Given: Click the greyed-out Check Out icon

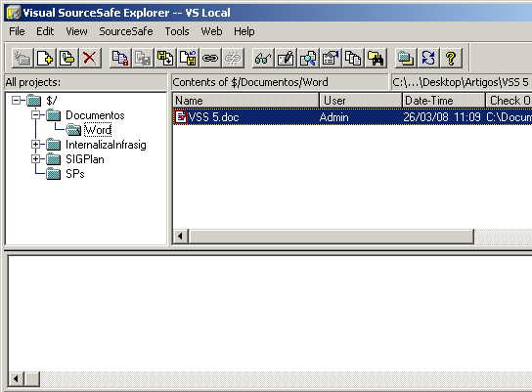Looking at the screenshot, I should 143,58.
